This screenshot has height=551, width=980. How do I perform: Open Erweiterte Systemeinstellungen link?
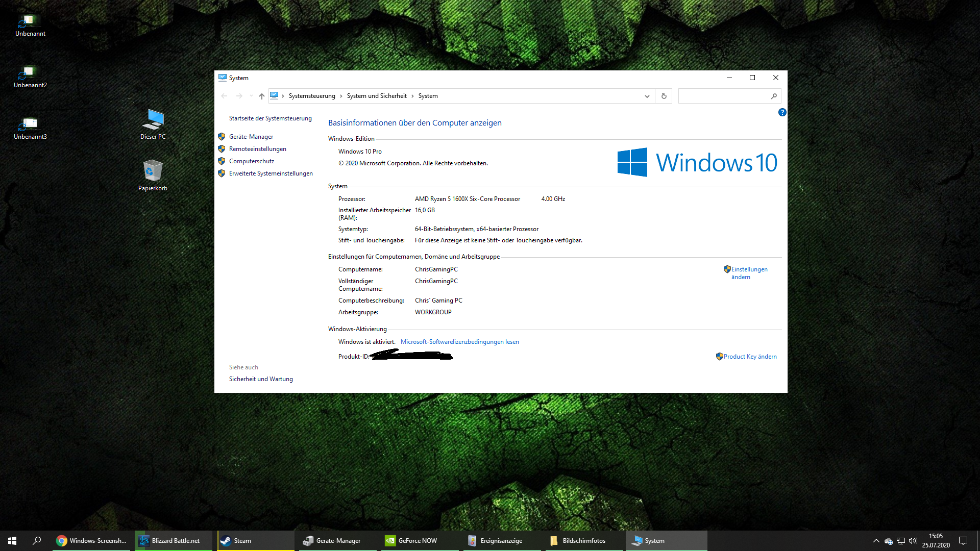pyautogui.click(x=271, y=173)
